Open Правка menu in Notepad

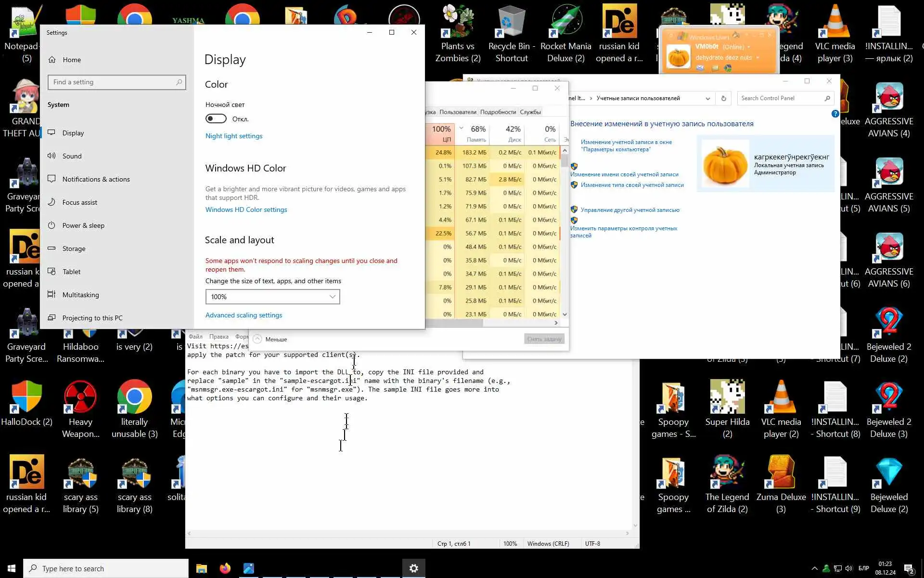click(218, 337)
